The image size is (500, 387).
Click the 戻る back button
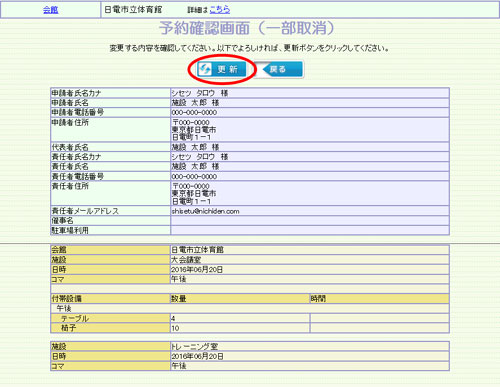280,69
